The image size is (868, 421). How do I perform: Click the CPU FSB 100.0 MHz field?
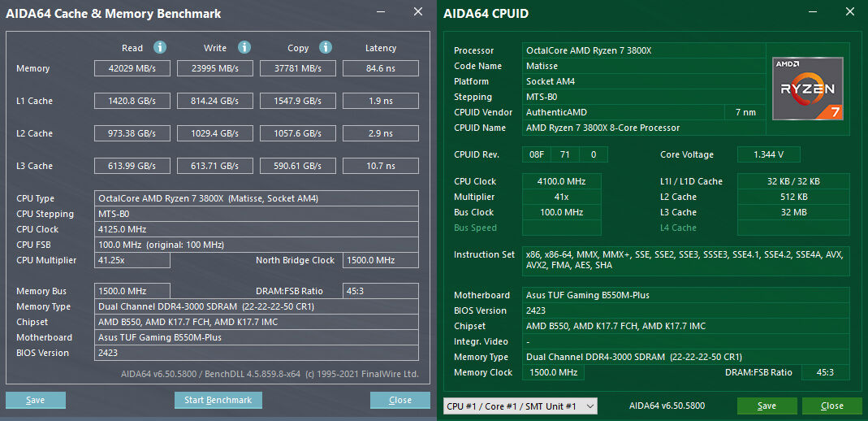[x=257, y=245]
